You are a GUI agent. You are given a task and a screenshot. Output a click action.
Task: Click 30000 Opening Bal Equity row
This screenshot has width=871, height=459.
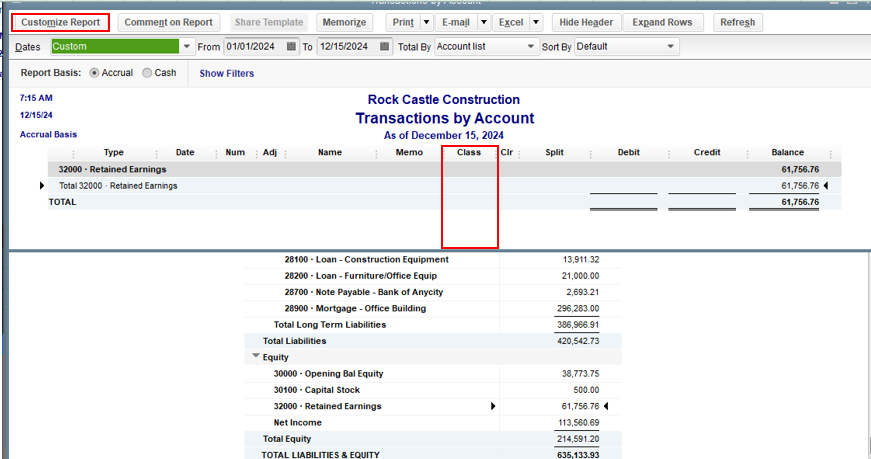click(x=433, y=373)
